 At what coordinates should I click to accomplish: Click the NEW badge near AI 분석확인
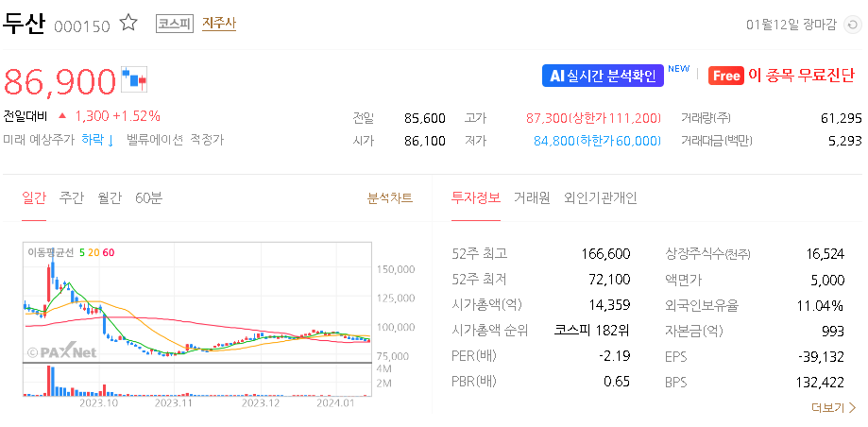click(x=679, y=69)
